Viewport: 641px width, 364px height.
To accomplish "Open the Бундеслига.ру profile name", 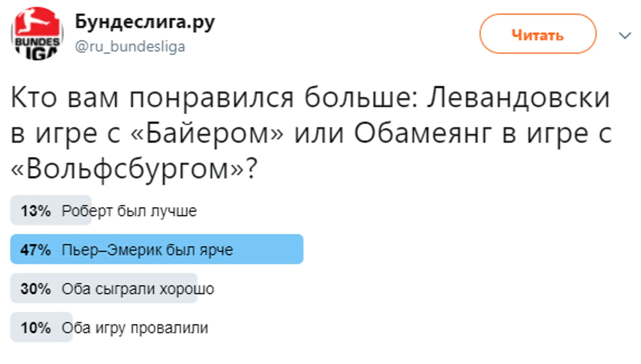I will tap(145, 22).
